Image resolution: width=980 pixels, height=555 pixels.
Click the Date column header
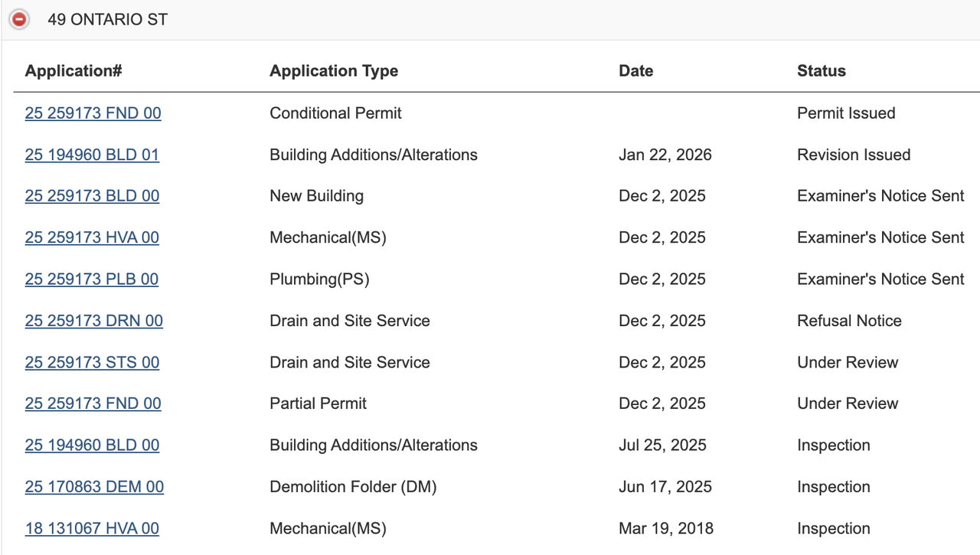click(x=636, y=71)
